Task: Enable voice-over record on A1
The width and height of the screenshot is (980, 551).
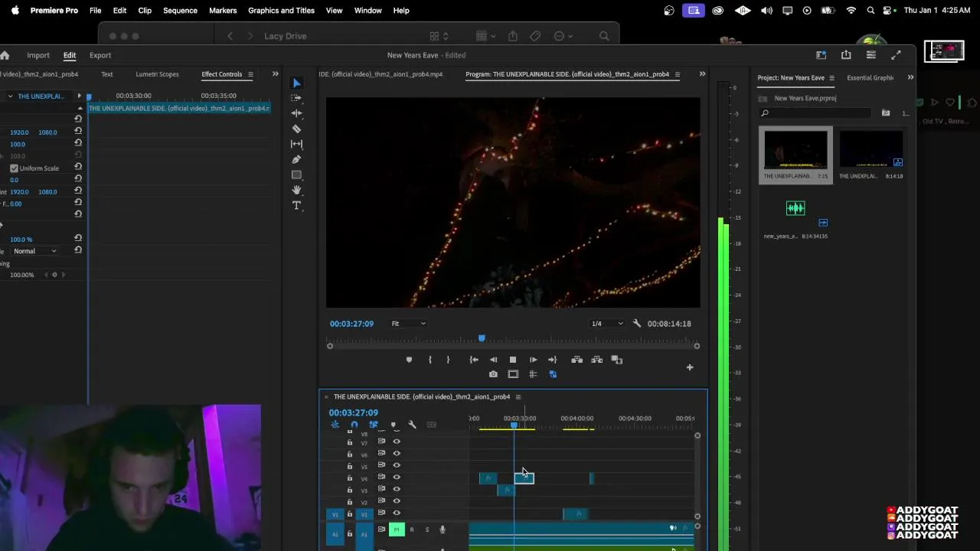Action: click(442, 530)
